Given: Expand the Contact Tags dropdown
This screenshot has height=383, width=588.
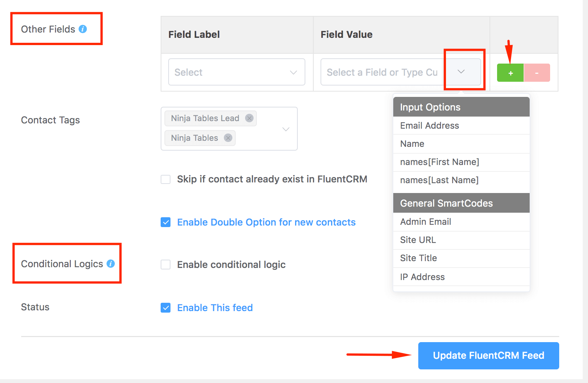Looking at the screenshot, I should (286, 129).
